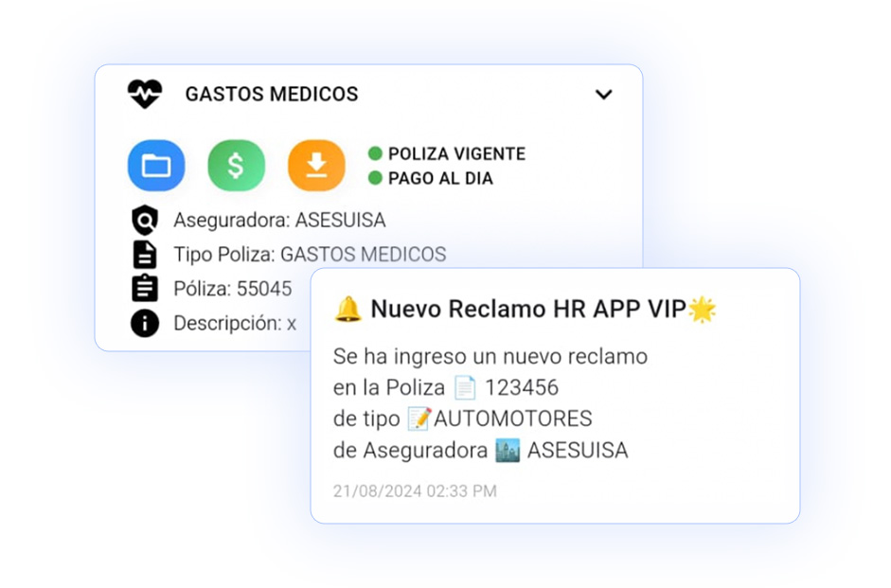Click policy number 123456 in the notification

pos(522,387)
